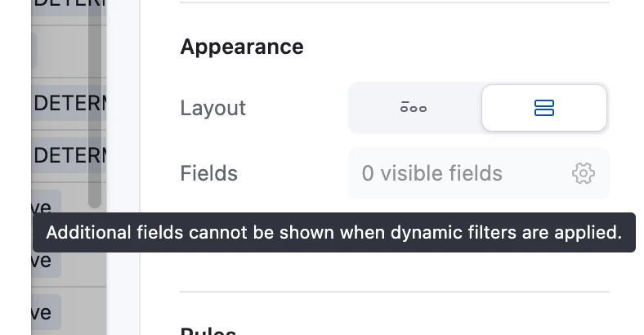Screen dimensions: 644x335
Task: Open field settings with the gear icon
Action: click(584, 173)
